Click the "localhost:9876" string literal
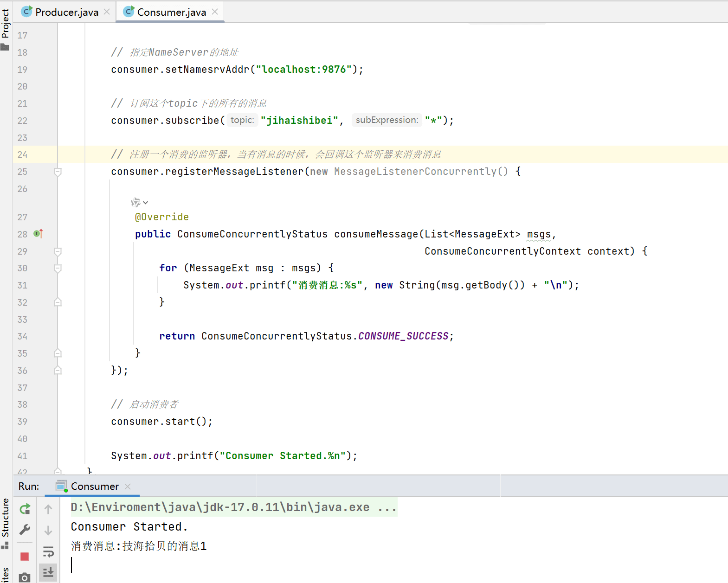The image size is (728, 583). point(303,69)
